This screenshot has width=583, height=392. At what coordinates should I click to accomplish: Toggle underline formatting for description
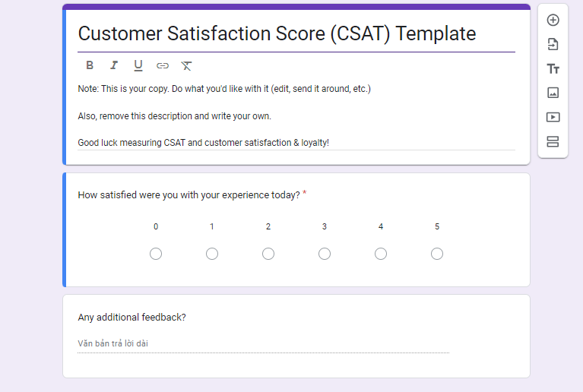tap(138, 66)
